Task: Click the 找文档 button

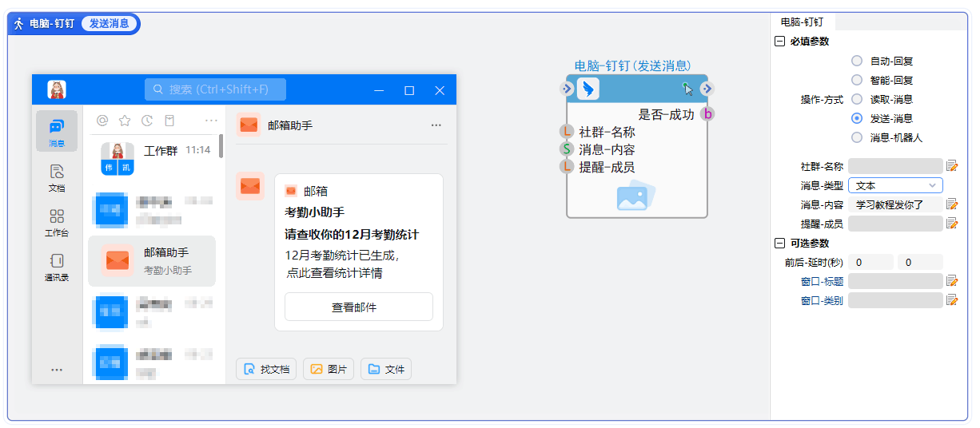Action: click(267, 369)
